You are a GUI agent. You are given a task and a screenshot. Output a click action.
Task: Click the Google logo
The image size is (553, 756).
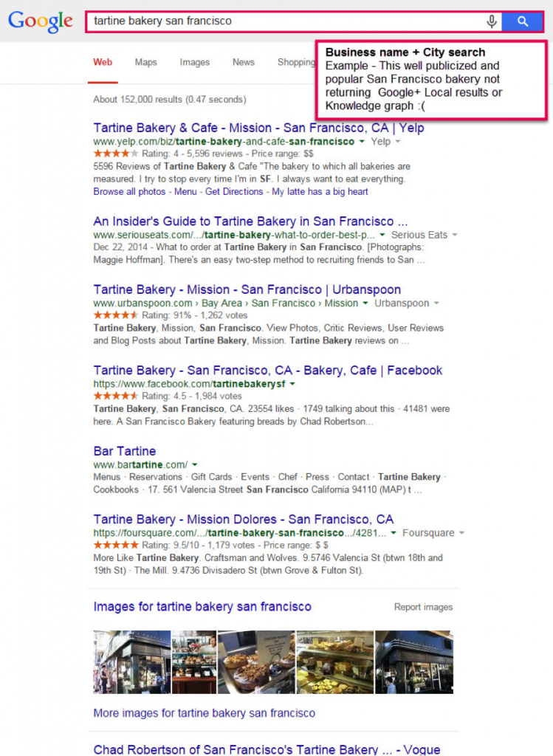click(x=41, y=21)
